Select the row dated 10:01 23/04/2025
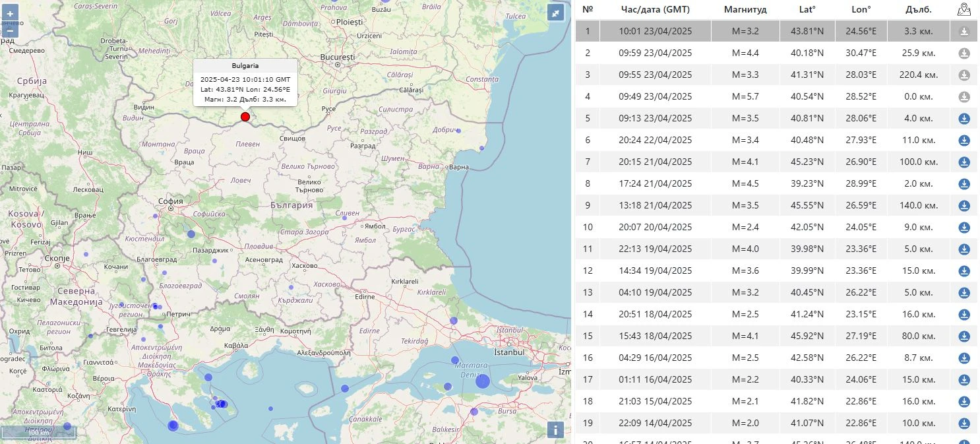The width and height of the screenshot is (980, 444). [776, 31]
